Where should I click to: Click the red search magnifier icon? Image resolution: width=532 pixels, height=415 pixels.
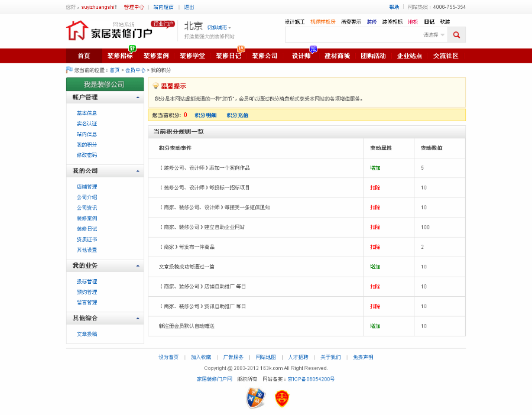click(x=456, y=34)
